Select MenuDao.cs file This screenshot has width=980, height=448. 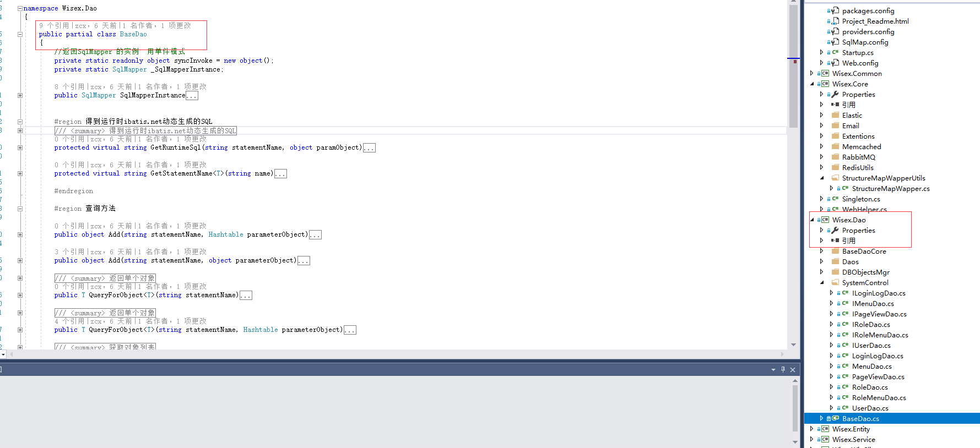click(871, 366)
